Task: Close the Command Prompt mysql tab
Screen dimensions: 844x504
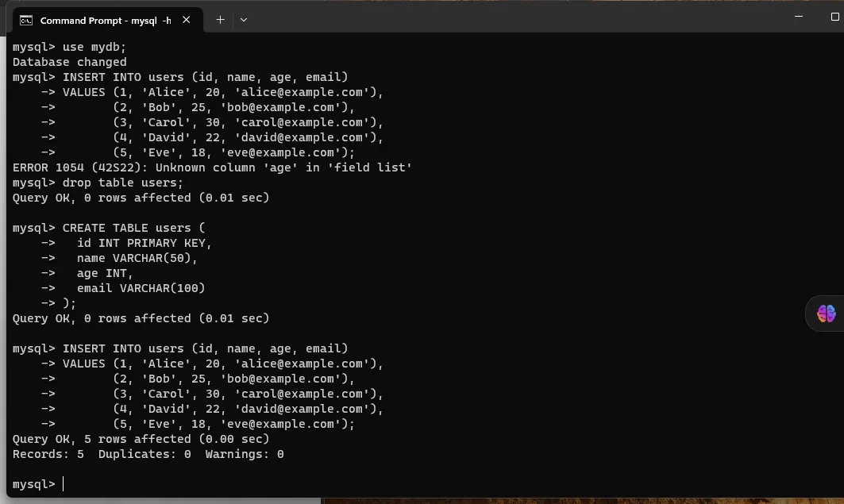Action: (x=187, y=20)
